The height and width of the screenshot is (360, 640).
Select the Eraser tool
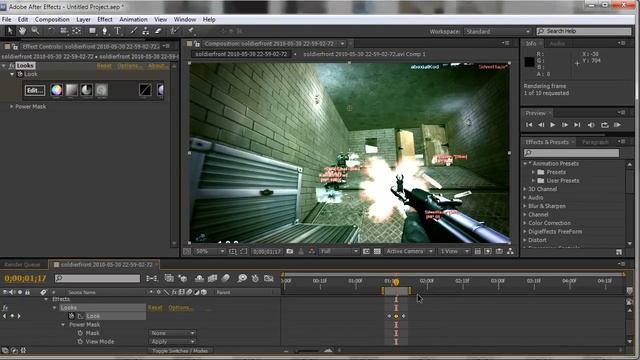click(158, 31)
